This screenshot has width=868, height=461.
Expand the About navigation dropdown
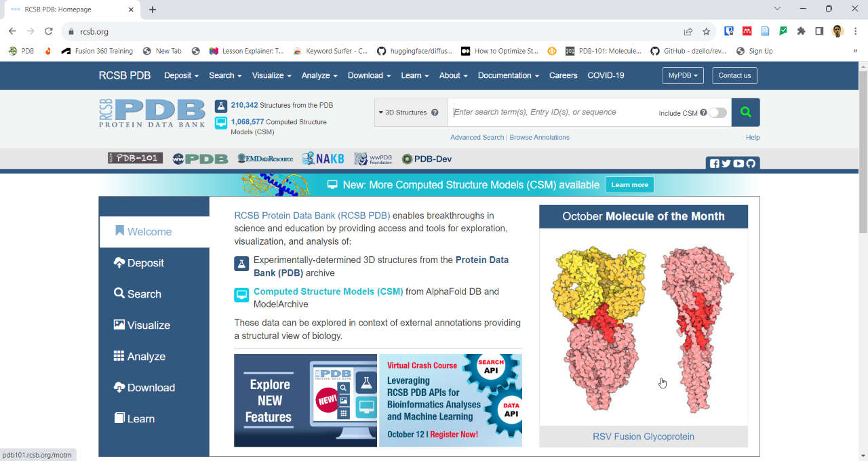(452, 75)
